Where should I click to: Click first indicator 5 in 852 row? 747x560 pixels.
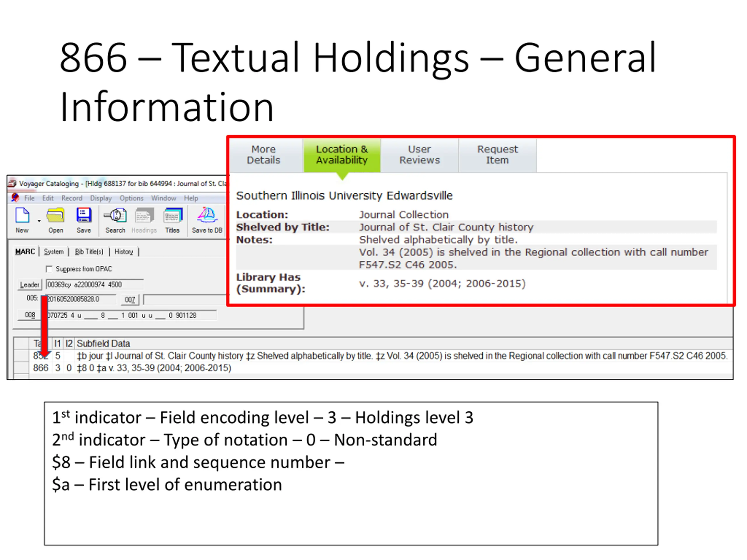click(58, 356)
